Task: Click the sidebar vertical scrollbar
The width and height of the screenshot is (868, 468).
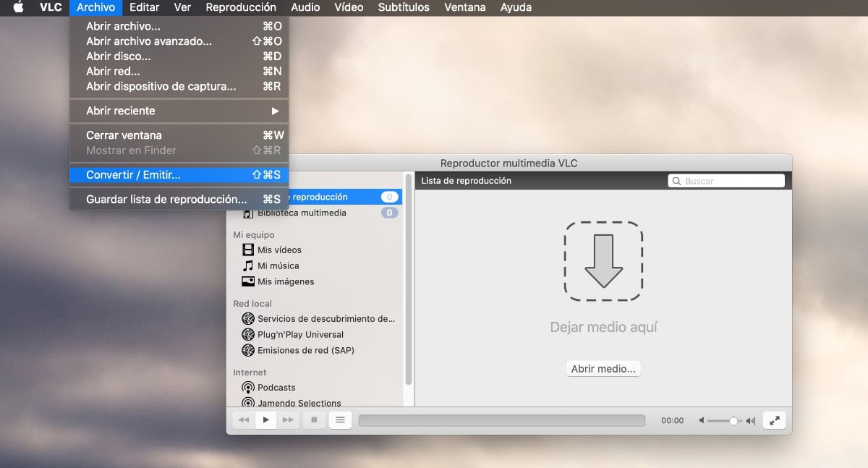Action: [x=409, y=278]
